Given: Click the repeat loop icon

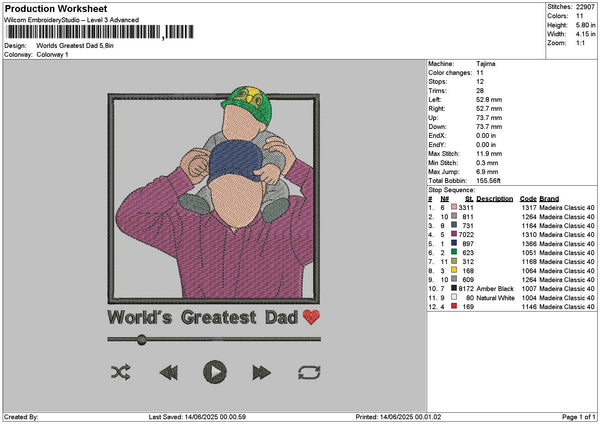Looking at the screenshot, I should point(308,372).
